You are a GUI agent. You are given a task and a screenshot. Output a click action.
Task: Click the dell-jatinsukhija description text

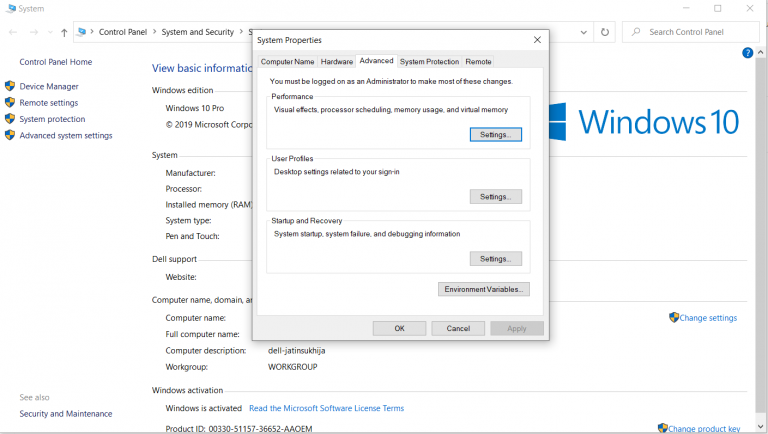[x=297, y=350]
